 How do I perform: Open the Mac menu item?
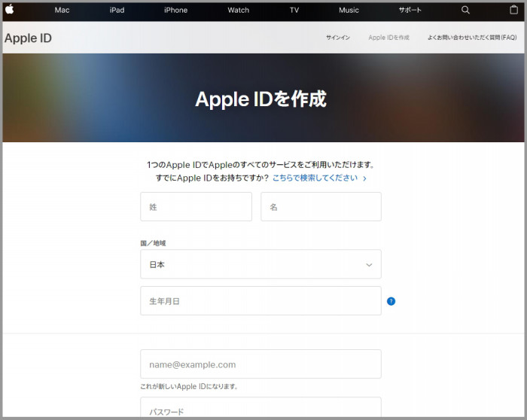tap(62, 10)
